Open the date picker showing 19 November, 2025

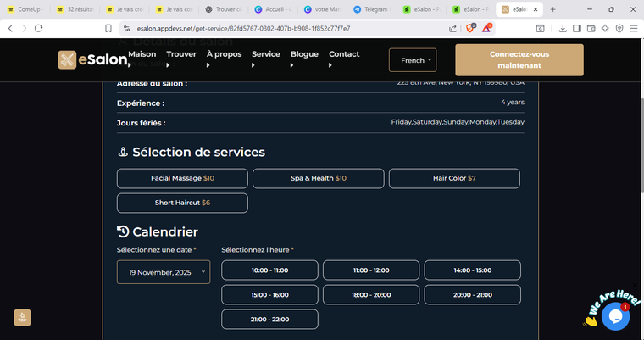click(x=164, y=272)
